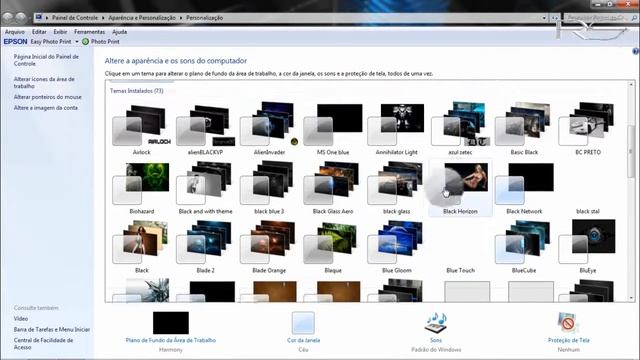Open Plano de Fundo da Área de Trabalho
Viewport: 640px width, 360px height.
click(x=171, y=340)
